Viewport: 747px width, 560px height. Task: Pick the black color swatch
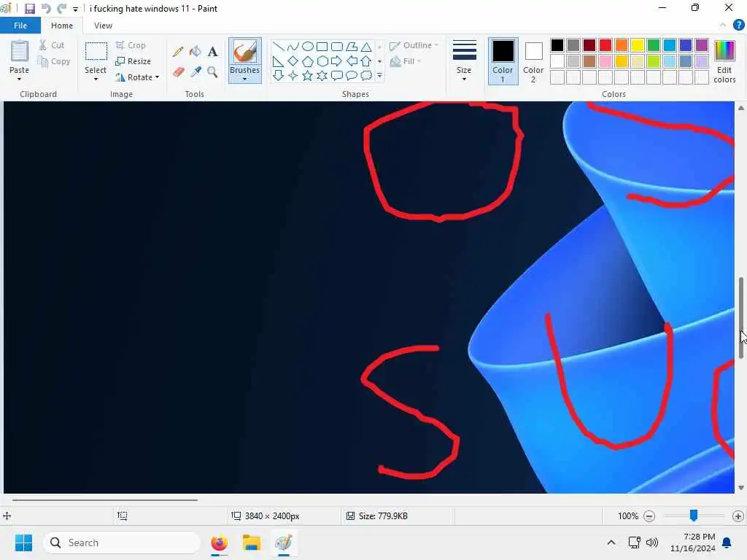tap(557, 45)
